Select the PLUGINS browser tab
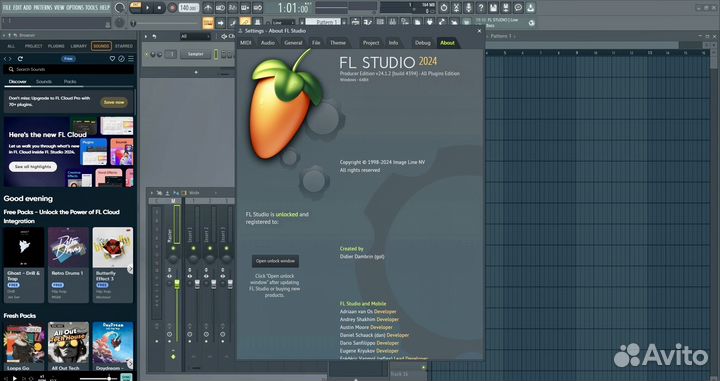 (x=56, y=46)
